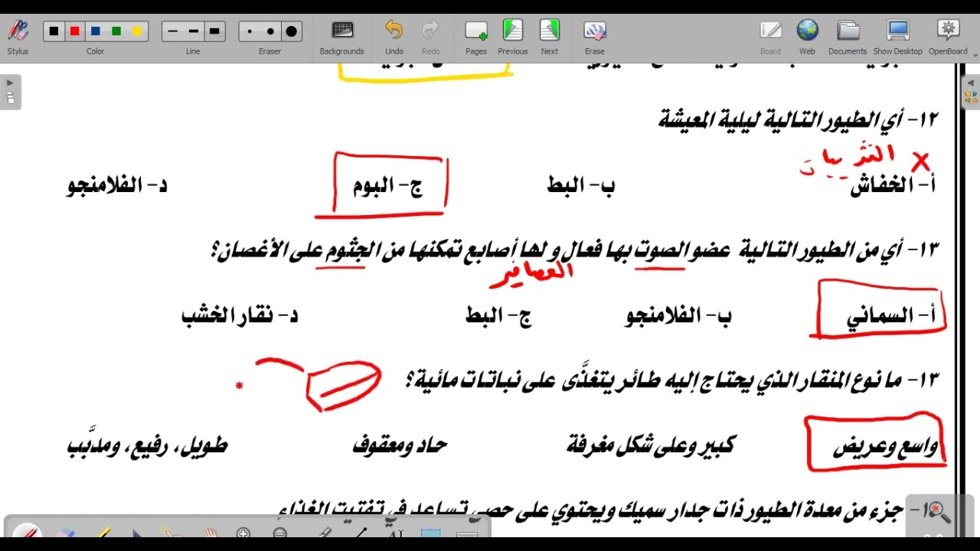Click the answer 'ب- الفلامنجو'
Screen dimensions: 980x551
678,316
